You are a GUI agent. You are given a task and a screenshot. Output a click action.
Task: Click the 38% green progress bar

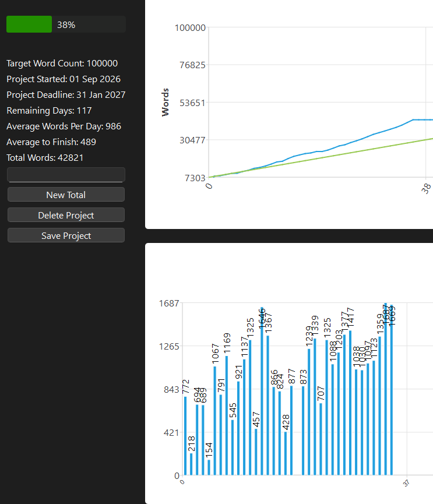[66, 24]
